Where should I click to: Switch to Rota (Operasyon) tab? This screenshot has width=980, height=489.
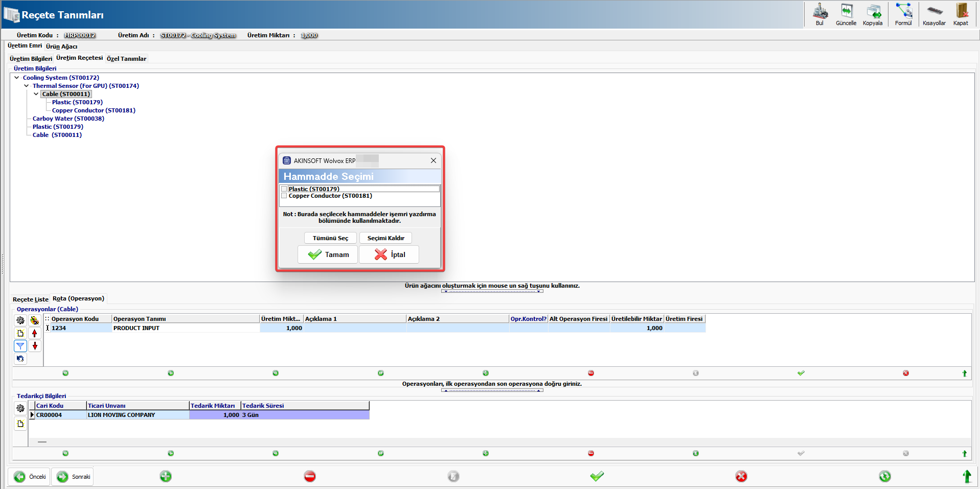[x=78, y=298]
